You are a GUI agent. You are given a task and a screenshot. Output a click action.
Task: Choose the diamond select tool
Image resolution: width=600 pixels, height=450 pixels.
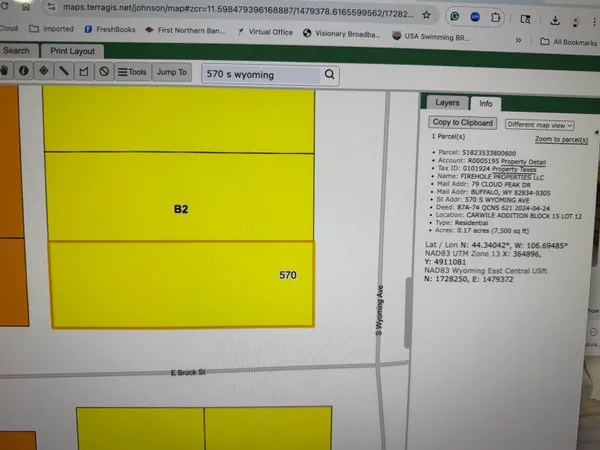(x=44, y=71)
